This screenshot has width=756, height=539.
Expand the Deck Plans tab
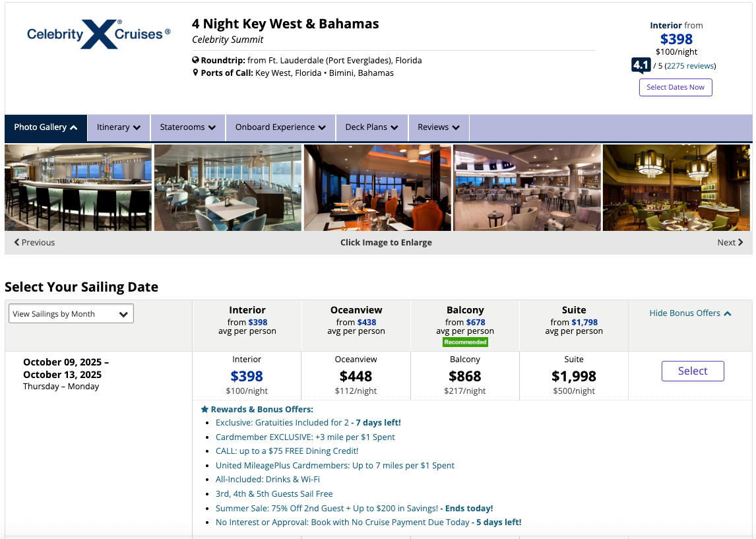(371, 128)
